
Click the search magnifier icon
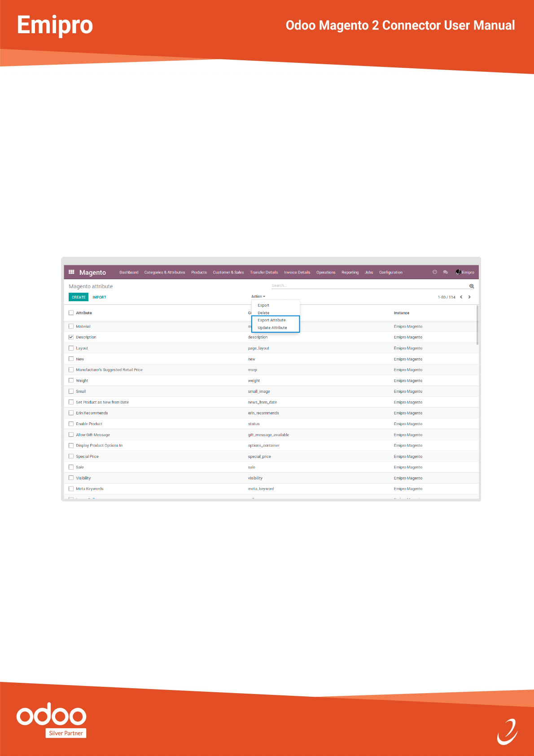(x=472, y=286)
